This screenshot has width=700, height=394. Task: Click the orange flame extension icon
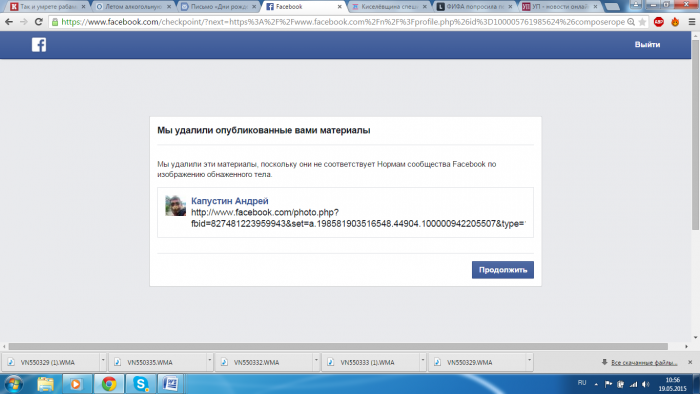click(x=675, y=22)
